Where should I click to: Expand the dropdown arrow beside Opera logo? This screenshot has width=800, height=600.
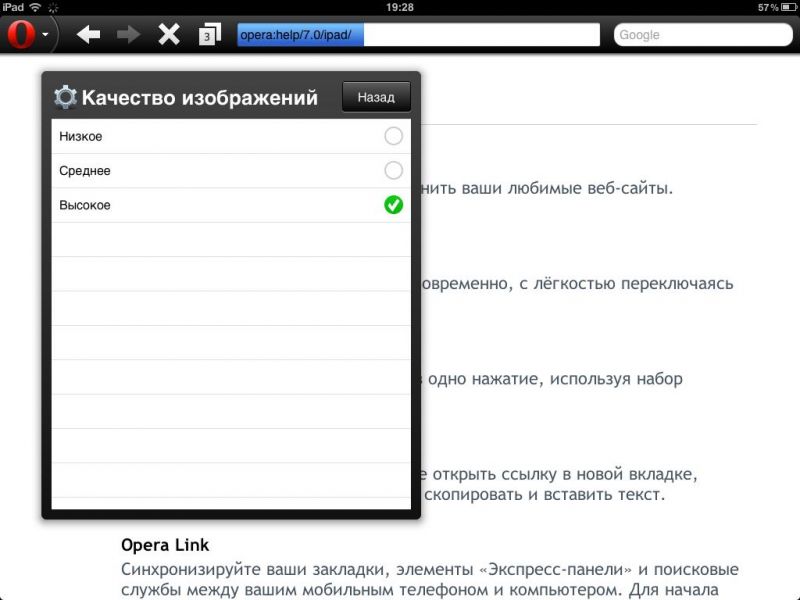[46, 36]
